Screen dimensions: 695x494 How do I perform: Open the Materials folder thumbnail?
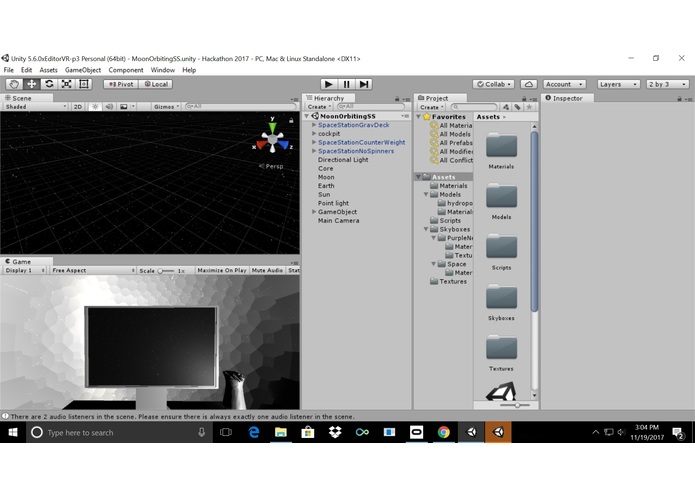[x=501, y=145]
